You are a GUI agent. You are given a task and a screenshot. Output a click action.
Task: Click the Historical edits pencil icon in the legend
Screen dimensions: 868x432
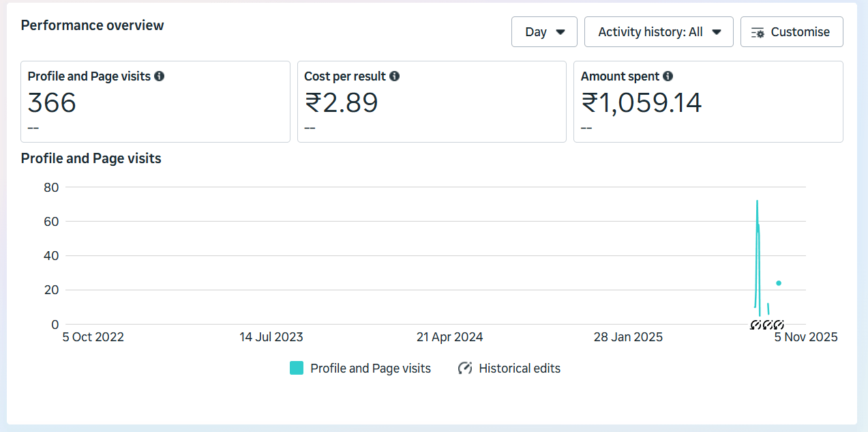(x=465, y=368)
